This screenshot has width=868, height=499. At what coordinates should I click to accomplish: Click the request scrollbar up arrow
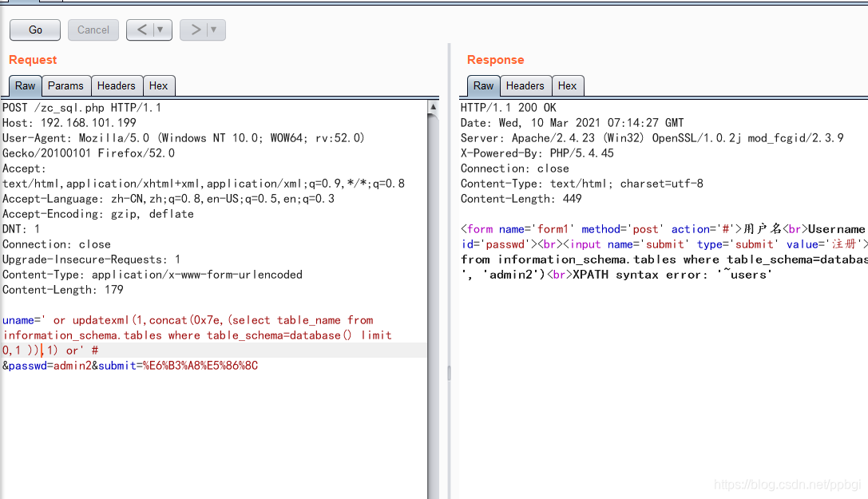click(434, 106)
